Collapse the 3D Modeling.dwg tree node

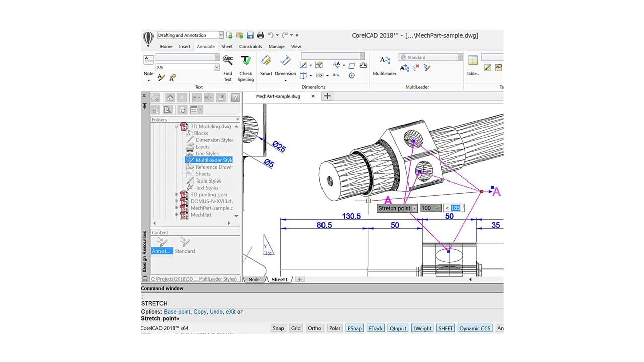177,126
